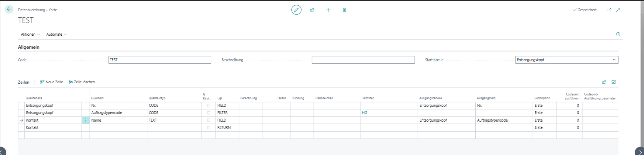Click the edit pencil icon
This screenshot has width=644, height=155.
pyautogui.click(x=296, y=10)
